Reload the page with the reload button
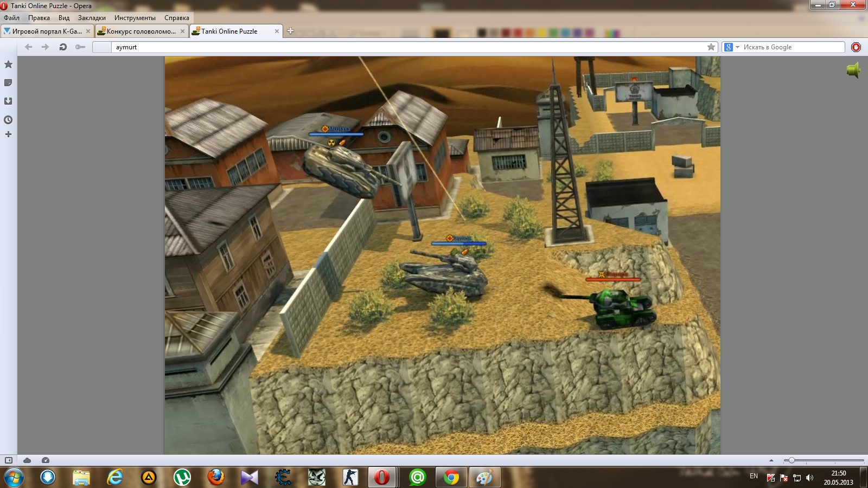 click(63, 47)
